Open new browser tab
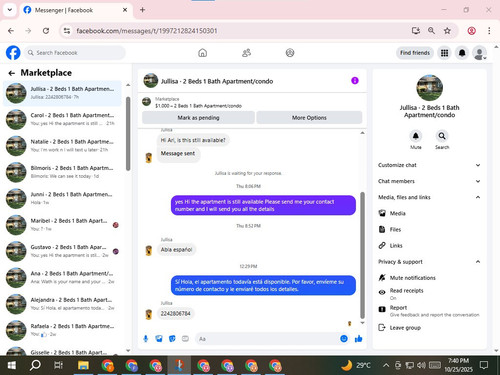Image resolution: width=500 pixels, height=375 pixels. tap(142, 10)
